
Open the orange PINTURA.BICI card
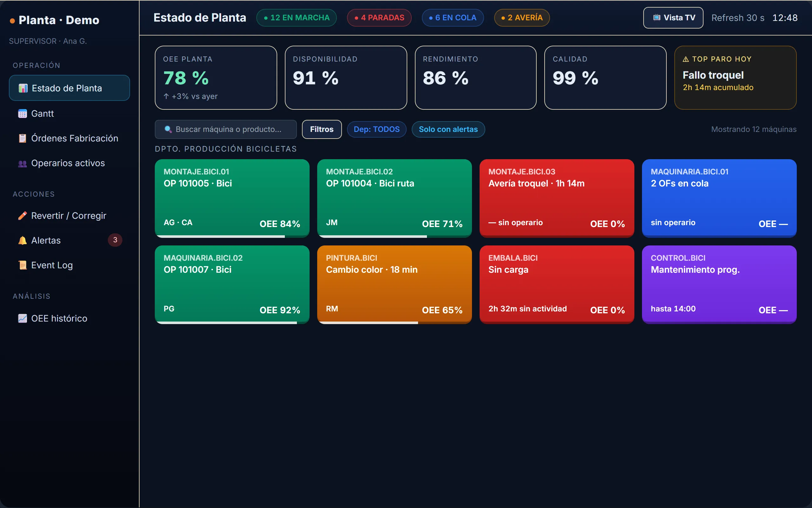tap(394, 285)
